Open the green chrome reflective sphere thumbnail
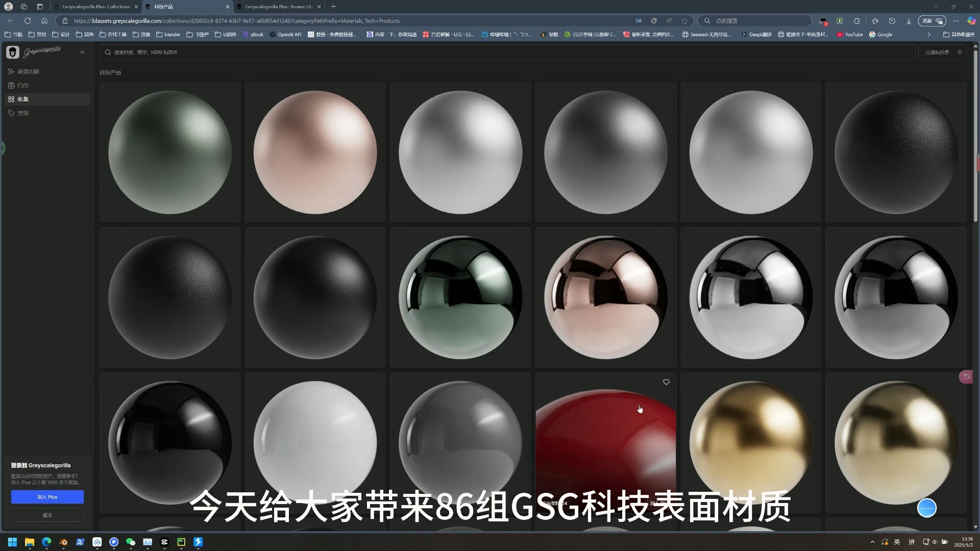 click(x=460, y=297)
